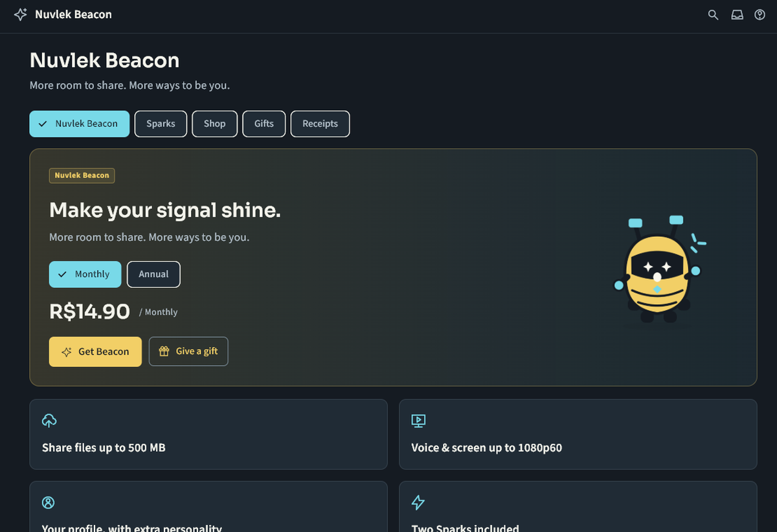The image size is (777, 532).
Task: Open the Sparks tab
Action: pyautogui.click(x=161, y=124)
